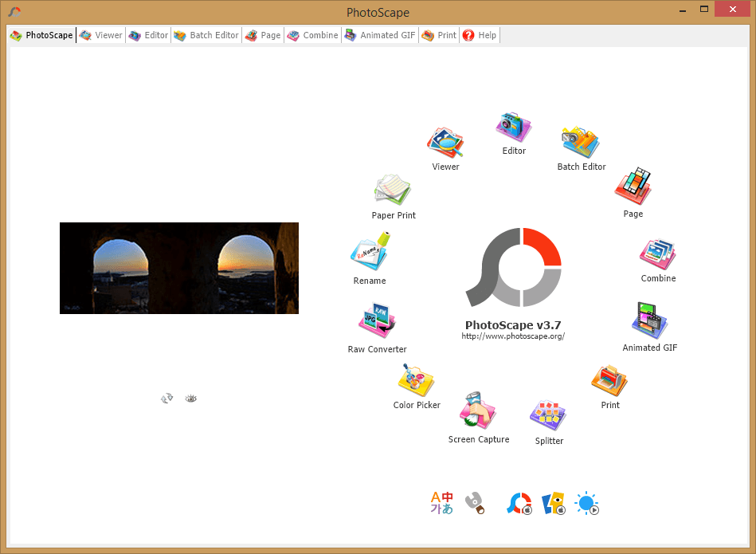Image resolution: width=756 pixels, height=554 pixels.
Task: Launch the Rename tool icon
Action: [x=370, y=251]
